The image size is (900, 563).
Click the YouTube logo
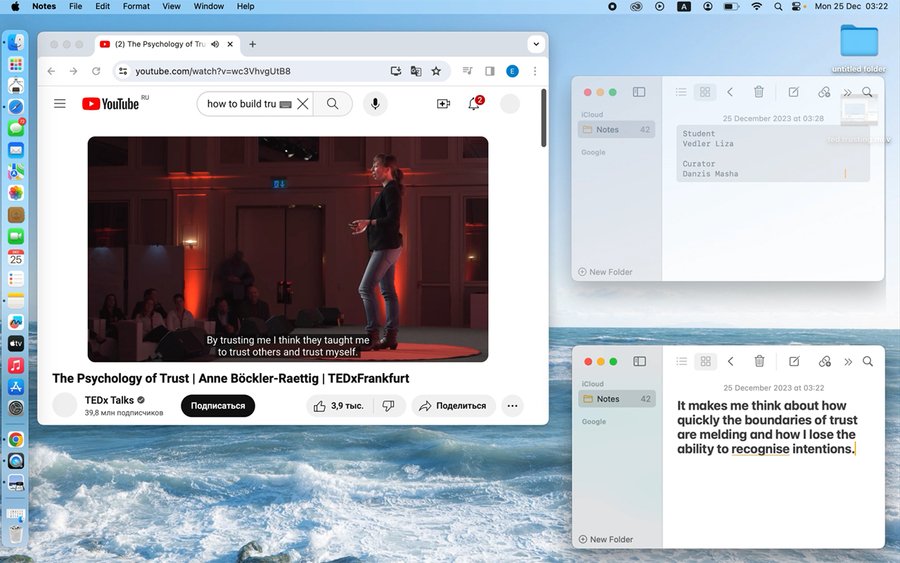coord(110,104)
